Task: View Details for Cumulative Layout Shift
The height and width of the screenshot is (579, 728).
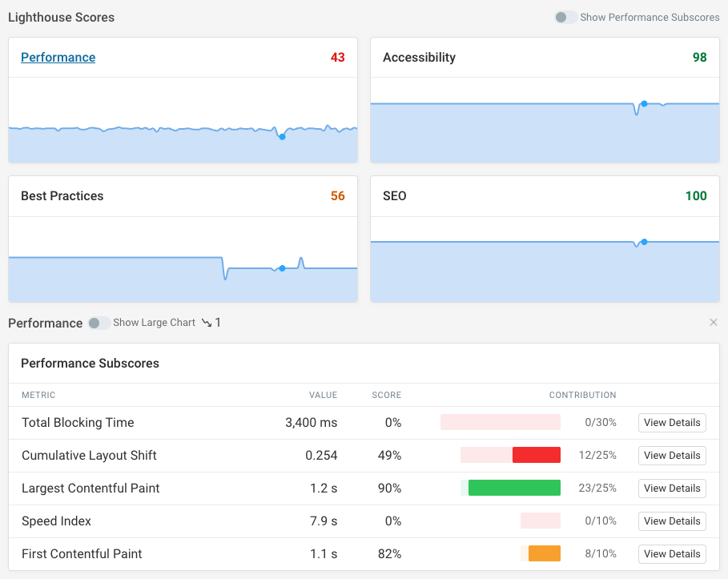Action: pos(671,455)
